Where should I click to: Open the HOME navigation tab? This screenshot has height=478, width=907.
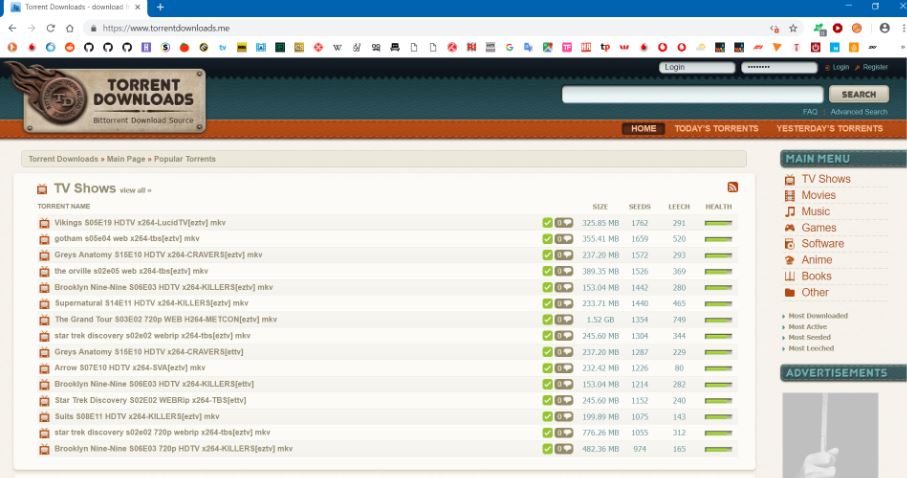pyautogui.click(x=643, y=128)
